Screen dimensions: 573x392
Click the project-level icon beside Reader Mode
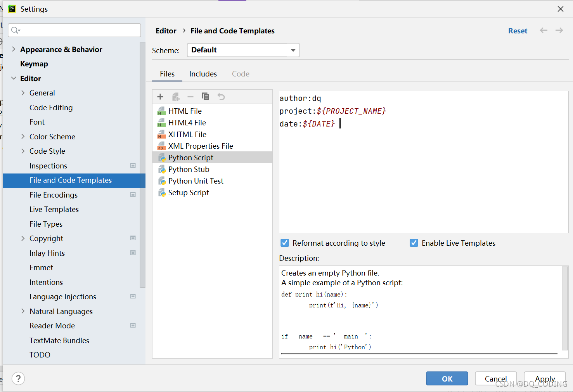133,325
